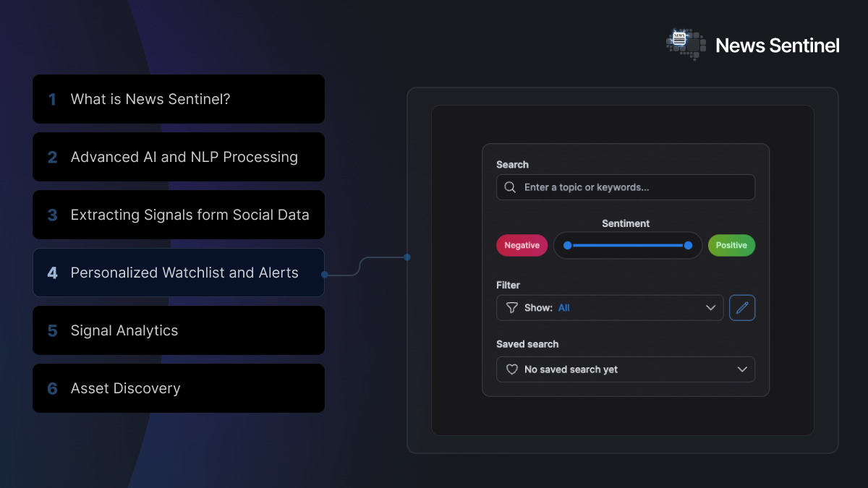The height and width of the screenshot is (488, 868).
Task: Open the News Sentinel logo icon
Action: pyautogui.click(x=686, y=44)
